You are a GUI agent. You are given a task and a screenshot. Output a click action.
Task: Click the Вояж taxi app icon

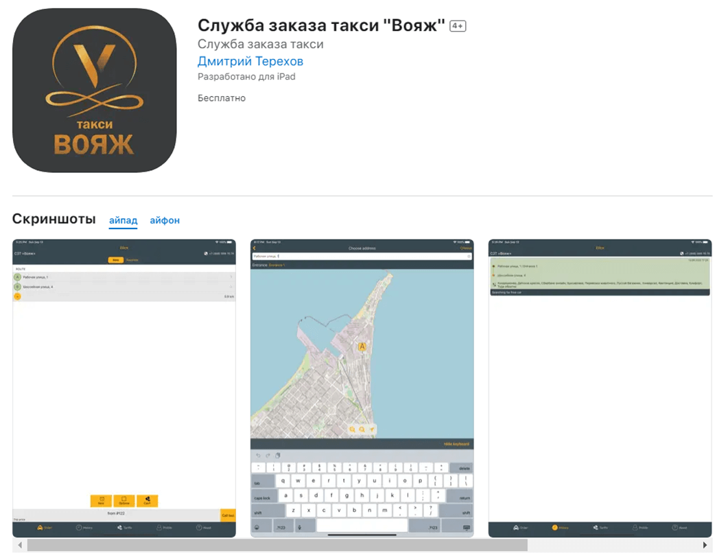pyautogui.click(x=94, y=90)
